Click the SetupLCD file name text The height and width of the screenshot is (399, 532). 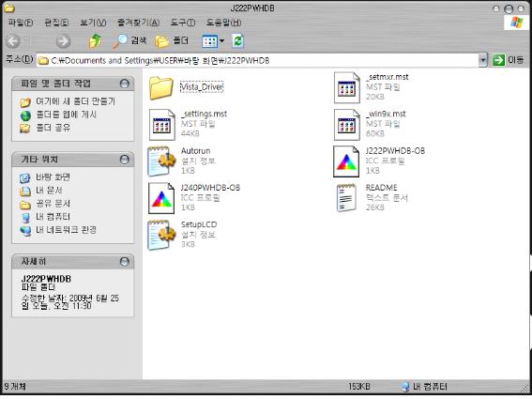click(x=199, y=224)
